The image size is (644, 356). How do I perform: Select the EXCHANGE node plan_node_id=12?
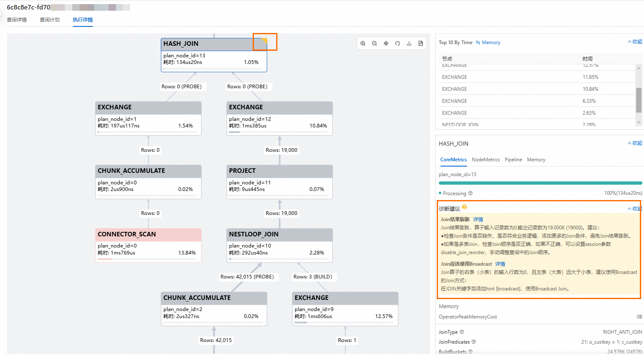279,118
